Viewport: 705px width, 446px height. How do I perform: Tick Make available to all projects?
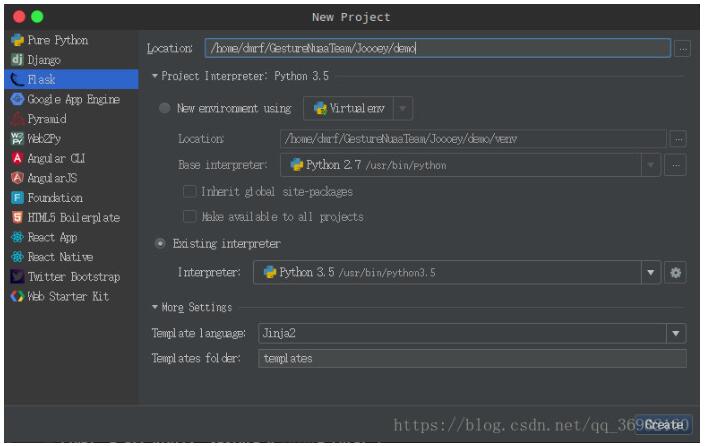[x=190, y=217]
